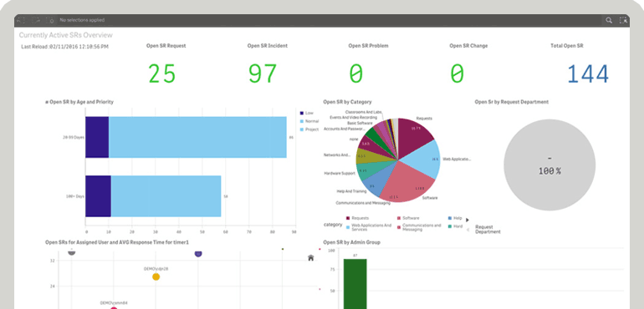Click the grey scatter point at top left

tap(72, 252)
